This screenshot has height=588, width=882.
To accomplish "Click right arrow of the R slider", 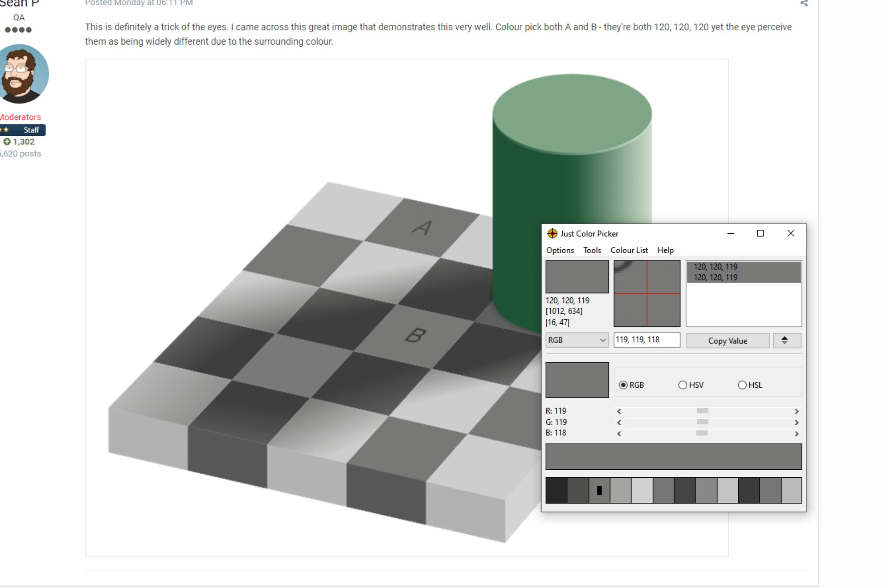I will [x=796, y=411].
